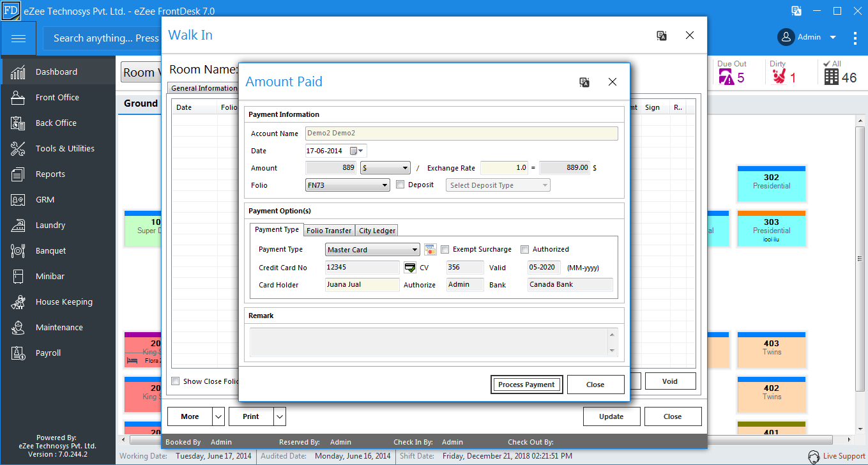Open Front Office menu item

click(57, 97)
